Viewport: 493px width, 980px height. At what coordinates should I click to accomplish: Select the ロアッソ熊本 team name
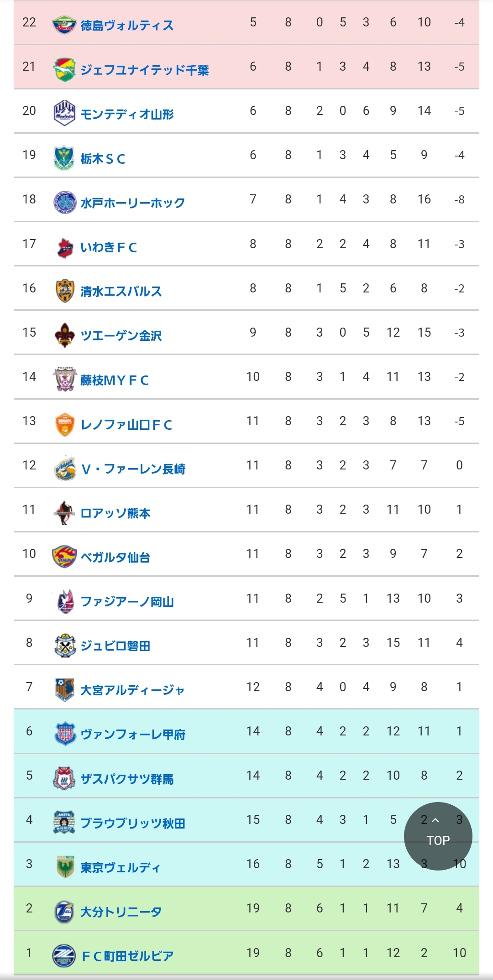[x=115, y=513]
